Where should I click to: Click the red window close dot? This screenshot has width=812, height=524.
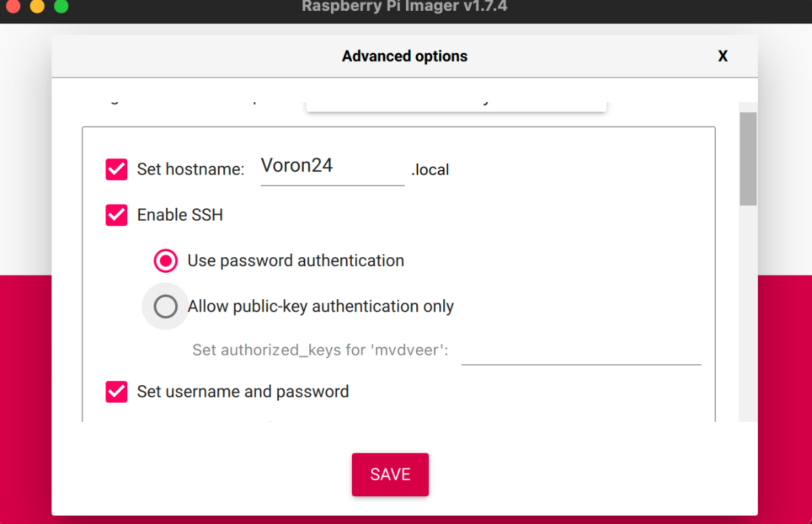click(x=14, y=6)
